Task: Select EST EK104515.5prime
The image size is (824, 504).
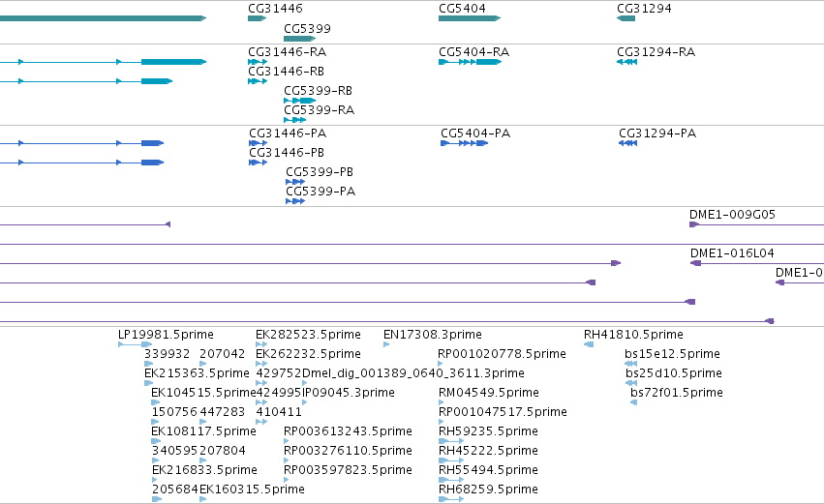Action: tap(203, 393)
